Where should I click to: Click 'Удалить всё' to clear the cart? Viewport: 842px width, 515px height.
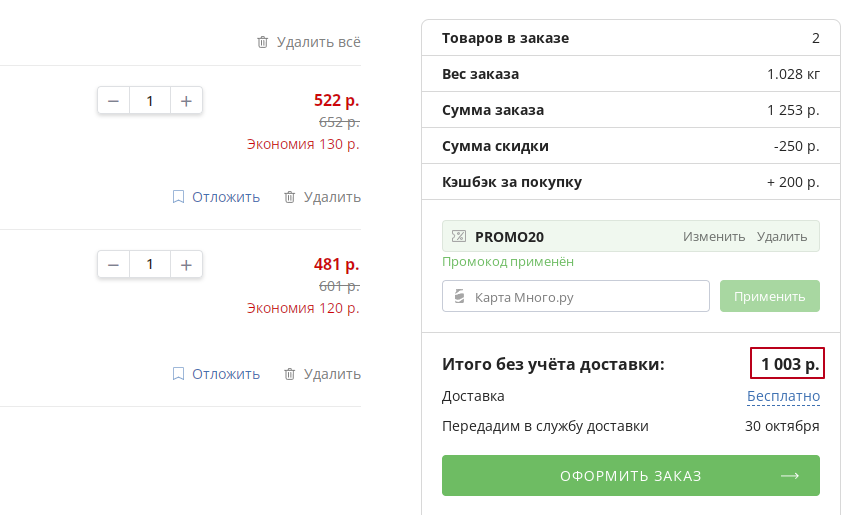click(318, 42)
